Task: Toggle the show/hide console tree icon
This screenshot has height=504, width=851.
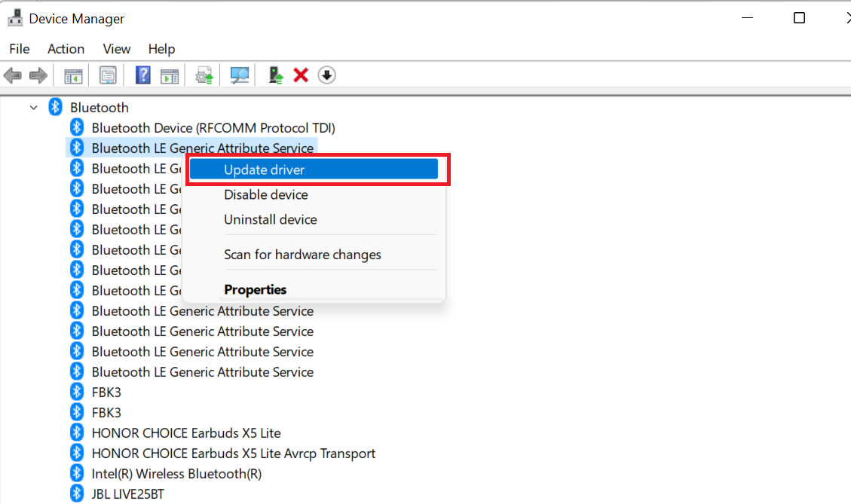Action: 73,75
